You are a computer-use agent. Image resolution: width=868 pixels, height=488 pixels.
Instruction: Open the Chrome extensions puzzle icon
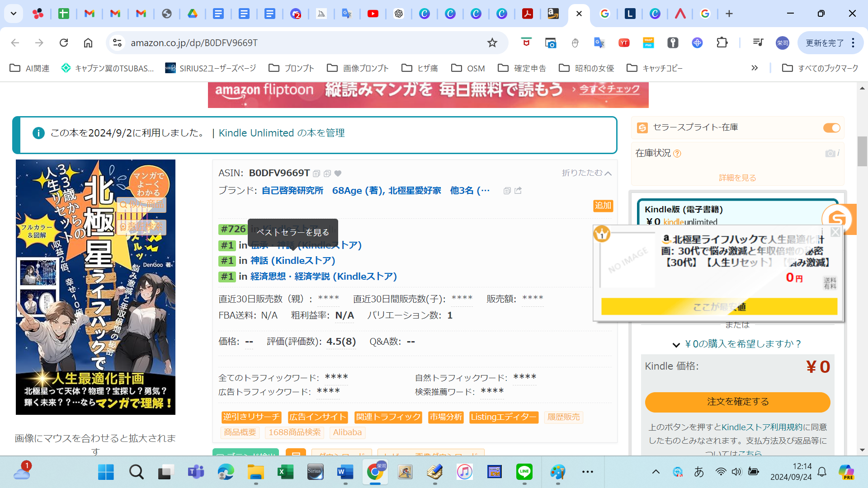(x=722, y=43)
